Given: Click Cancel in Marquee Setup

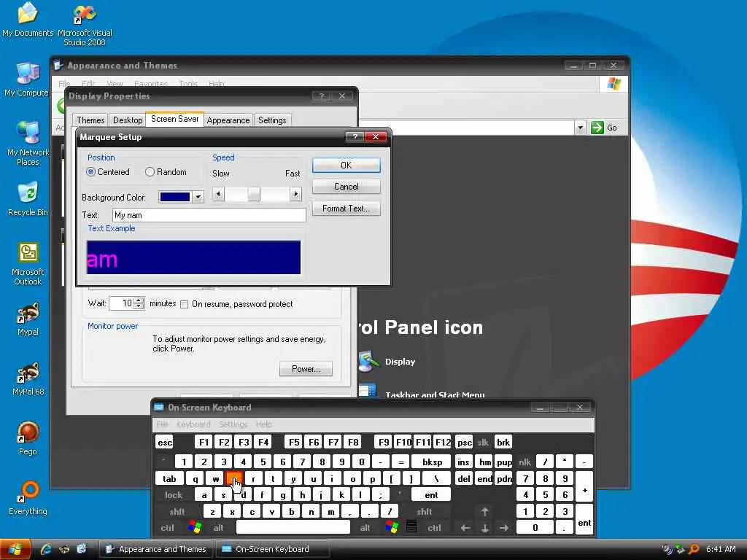Looking at the screenshot, I should pos(347,186).
